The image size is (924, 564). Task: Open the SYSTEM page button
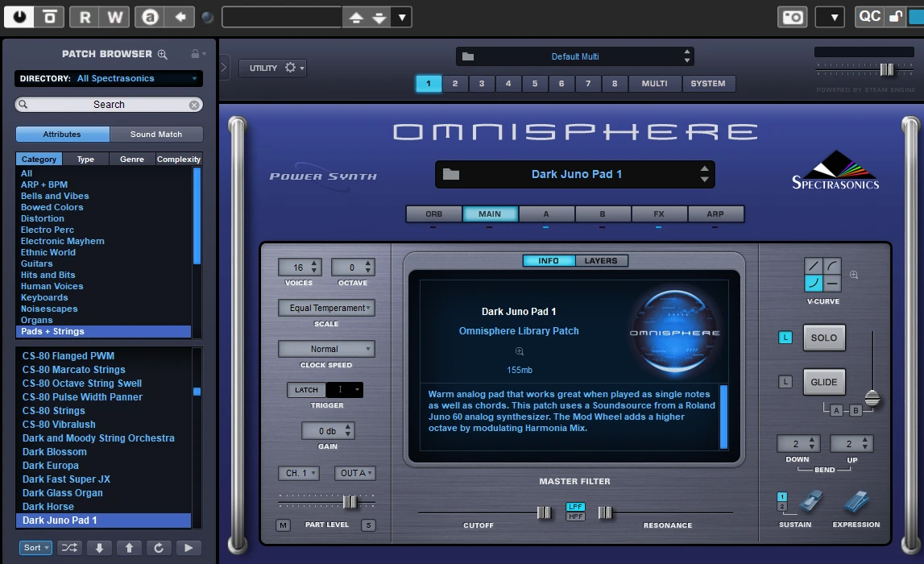[708, 84]
